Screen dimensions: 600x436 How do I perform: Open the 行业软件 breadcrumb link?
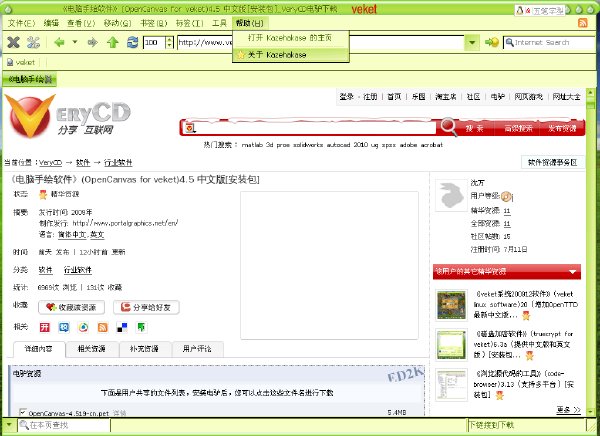tap(118, 163)
